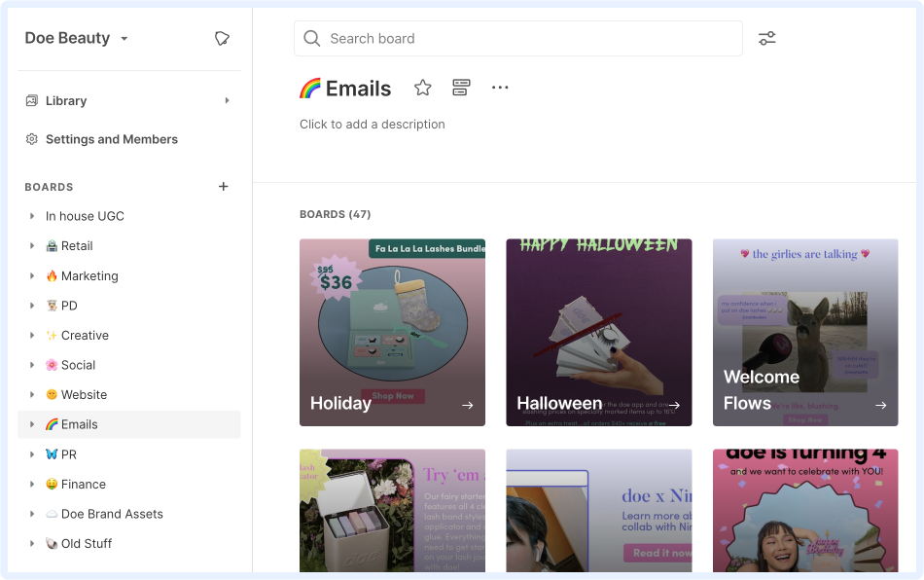Open Settings and Members
This screenshot has height=580, width=924.
[x=112, y=140]
